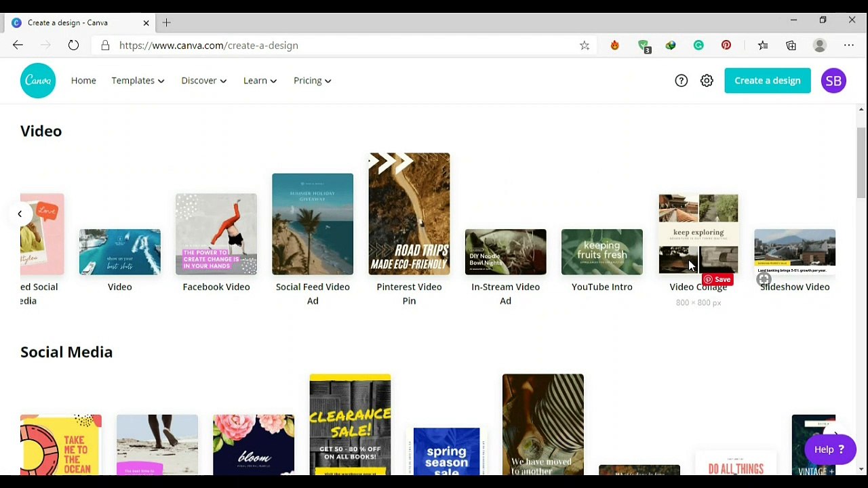Click the purple Help button

[830, 449]
